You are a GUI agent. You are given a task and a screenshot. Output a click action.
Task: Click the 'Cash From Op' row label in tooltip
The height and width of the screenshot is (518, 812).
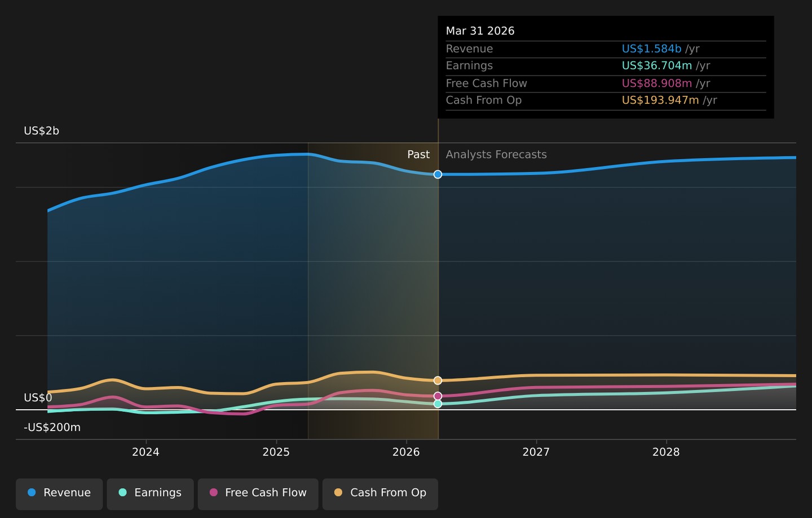tap(484, 100)
